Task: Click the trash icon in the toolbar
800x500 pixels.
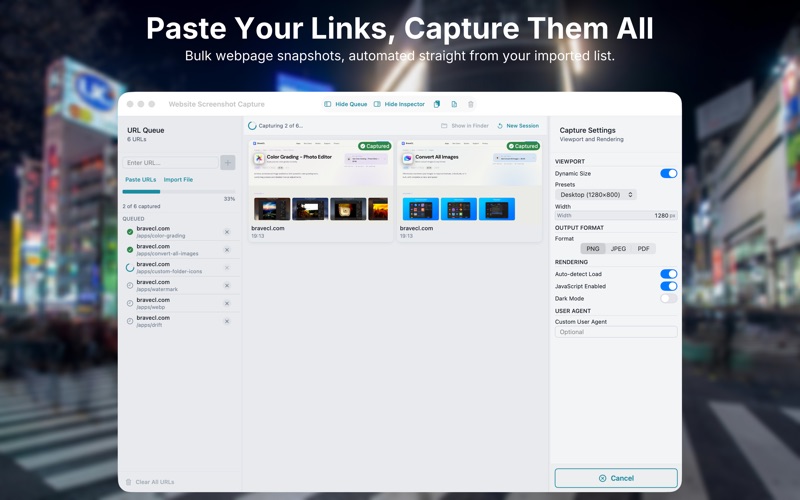Action: [471, 104]
